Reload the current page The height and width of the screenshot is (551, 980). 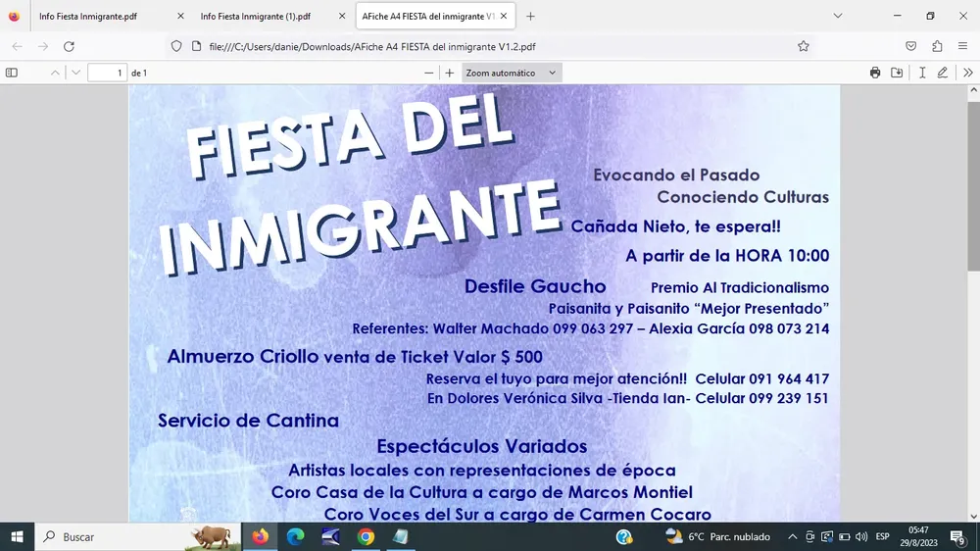point(69,46)
